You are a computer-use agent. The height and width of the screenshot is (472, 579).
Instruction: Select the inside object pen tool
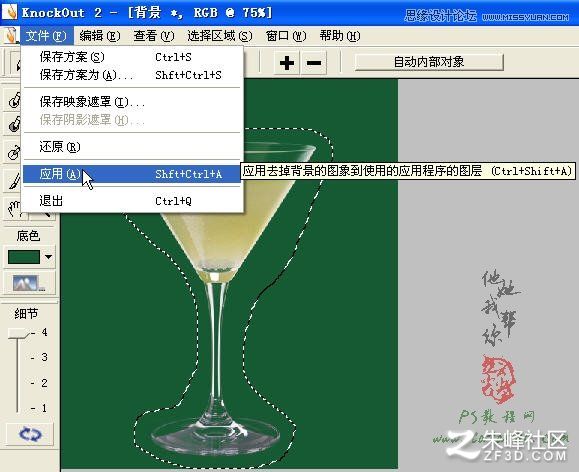(x=13, y=99)
